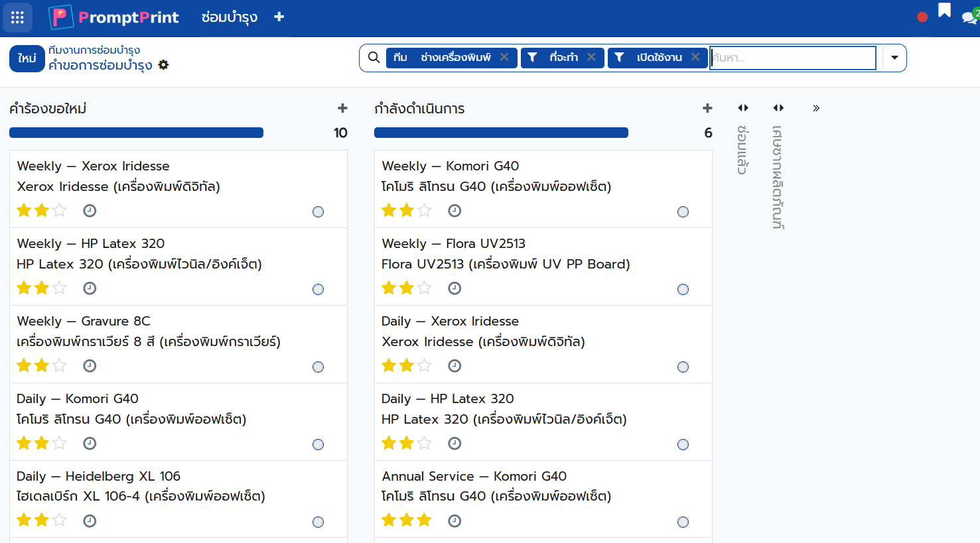Add a card to กำลังดำเนินการ column
Viewport: 980px width, 543px height.
[707, 108]
